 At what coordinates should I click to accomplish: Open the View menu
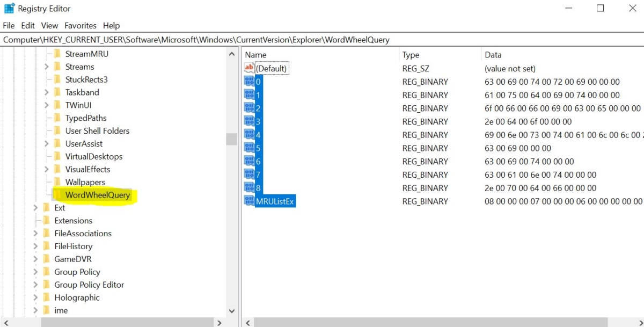pos(49,25)
